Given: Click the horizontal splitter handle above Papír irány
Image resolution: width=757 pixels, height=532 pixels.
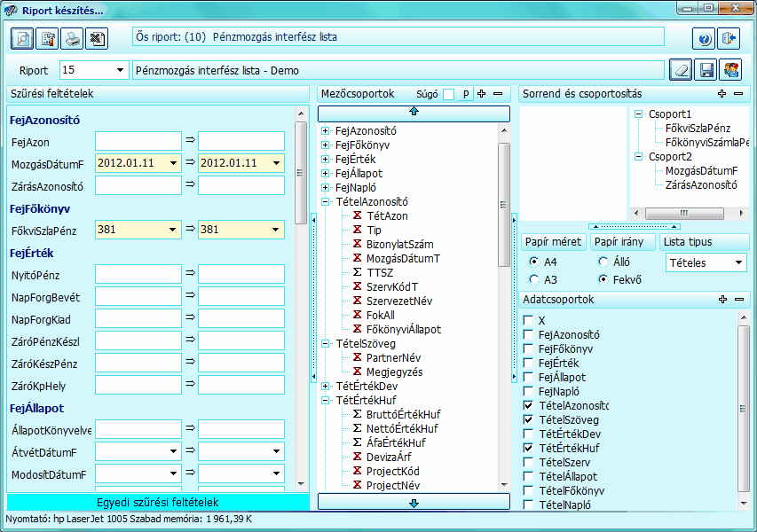Looking at the screenshot, I should point(635,226).
